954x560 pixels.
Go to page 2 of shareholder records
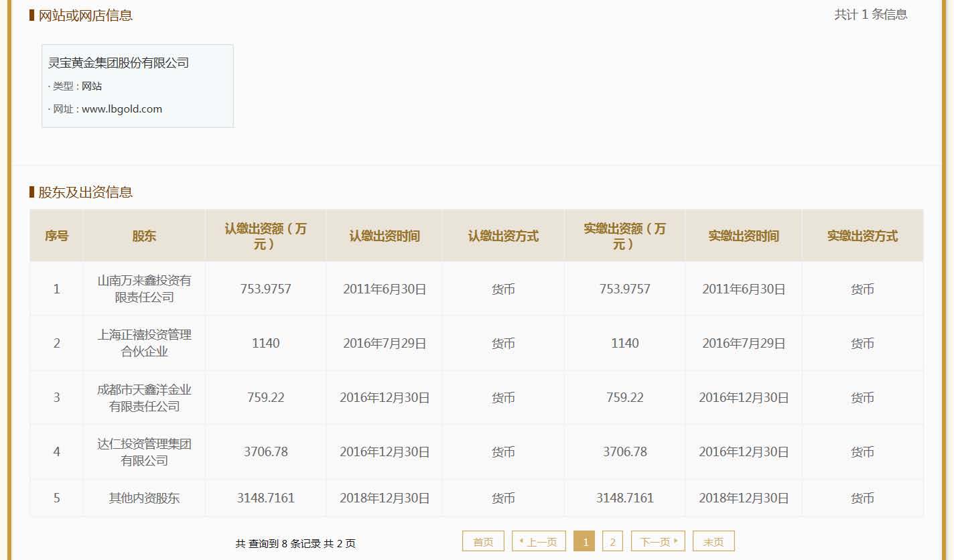pos(612,541)
